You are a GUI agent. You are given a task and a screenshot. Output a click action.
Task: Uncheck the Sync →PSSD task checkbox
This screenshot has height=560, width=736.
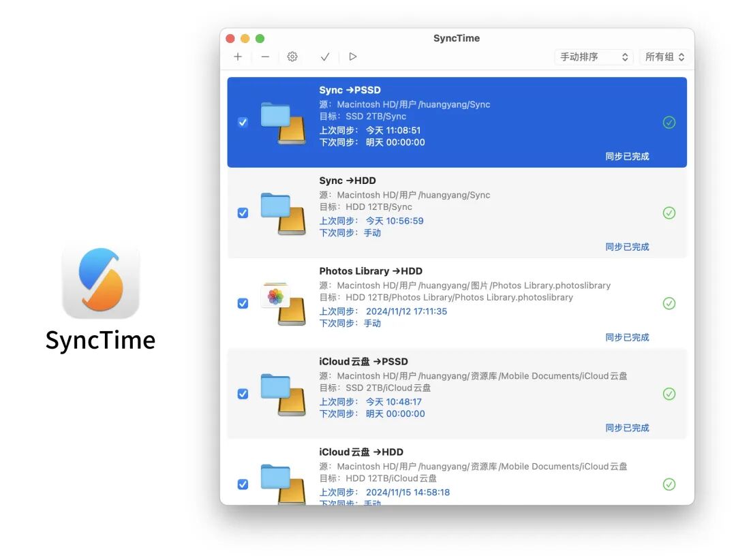tap(243, 123)
